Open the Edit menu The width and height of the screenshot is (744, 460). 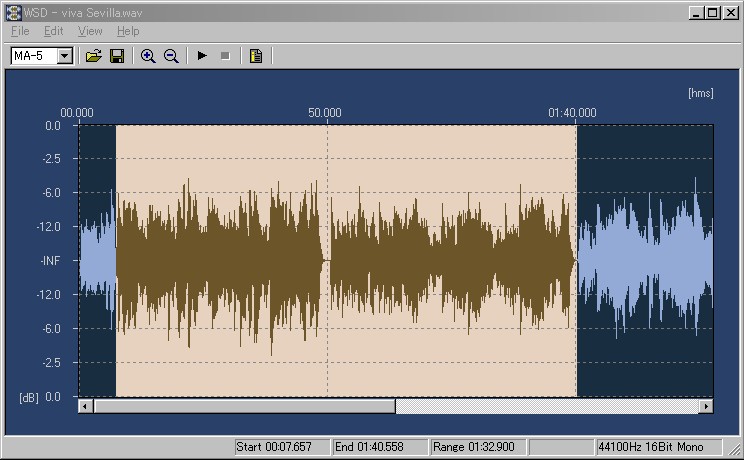click(x=53, y=31)
